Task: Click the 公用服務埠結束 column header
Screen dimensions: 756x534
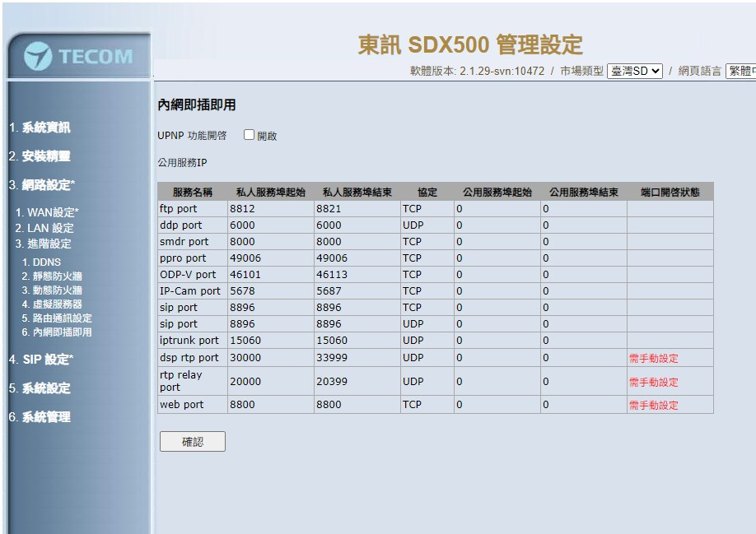Action: click(583, 192)
